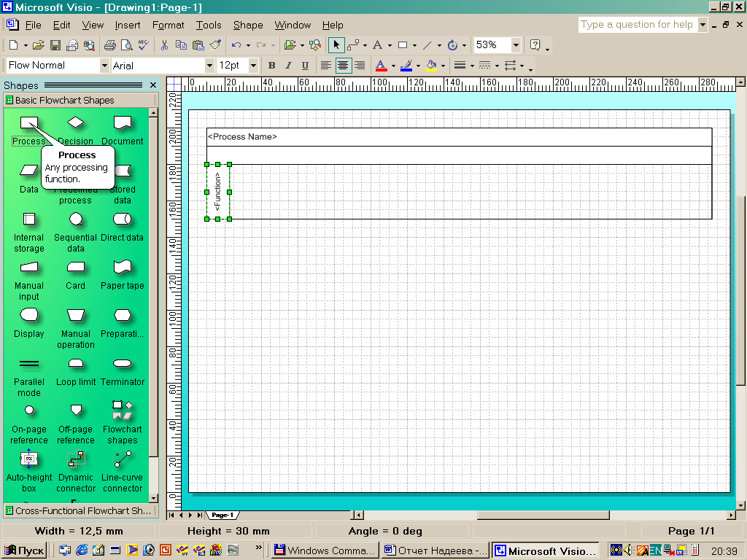Save the drawing with floppy icon
Viewport: 747px width, 560px height.
point(55,44)
